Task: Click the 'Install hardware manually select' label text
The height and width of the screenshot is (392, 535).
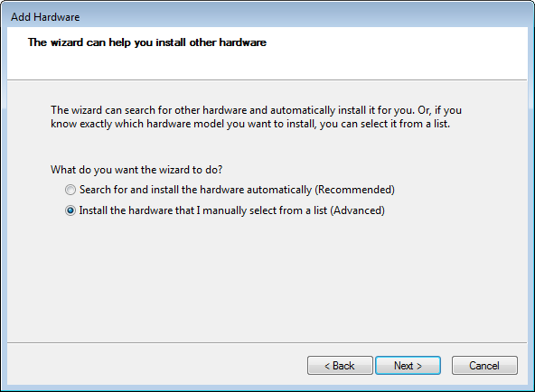Action: pos(232,210)
